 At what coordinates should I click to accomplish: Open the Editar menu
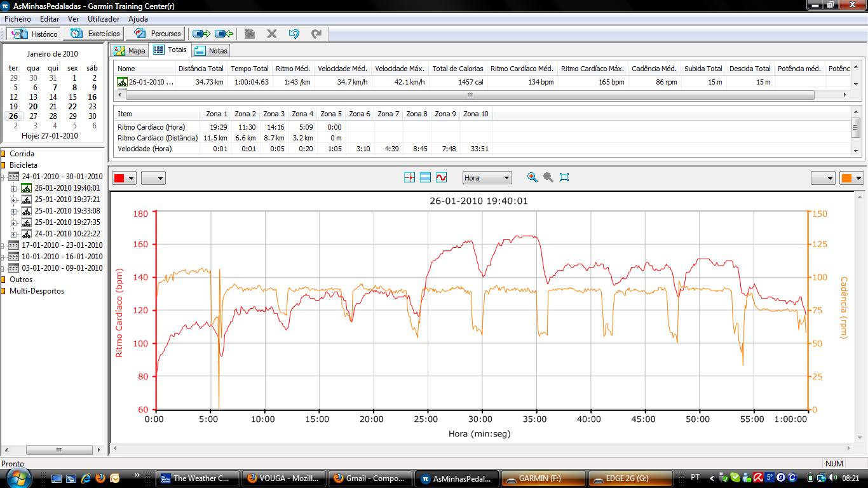[x=50, y=19]
